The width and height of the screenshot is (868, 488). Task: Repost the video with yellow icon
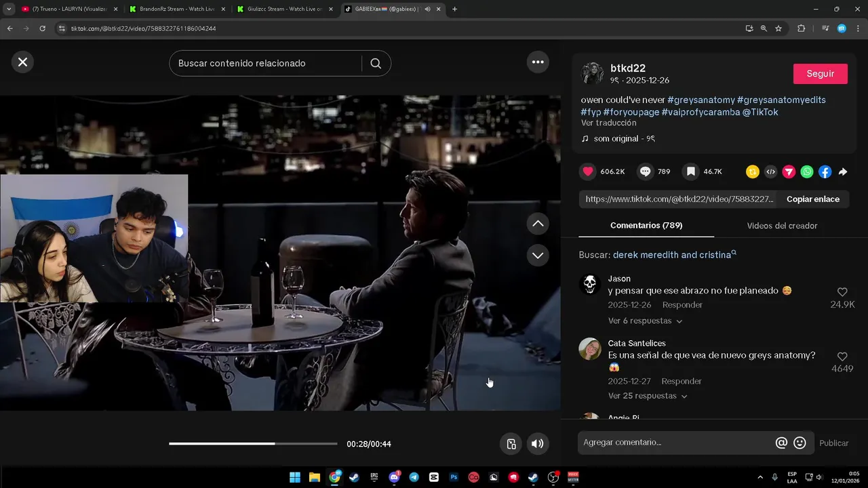752,172
